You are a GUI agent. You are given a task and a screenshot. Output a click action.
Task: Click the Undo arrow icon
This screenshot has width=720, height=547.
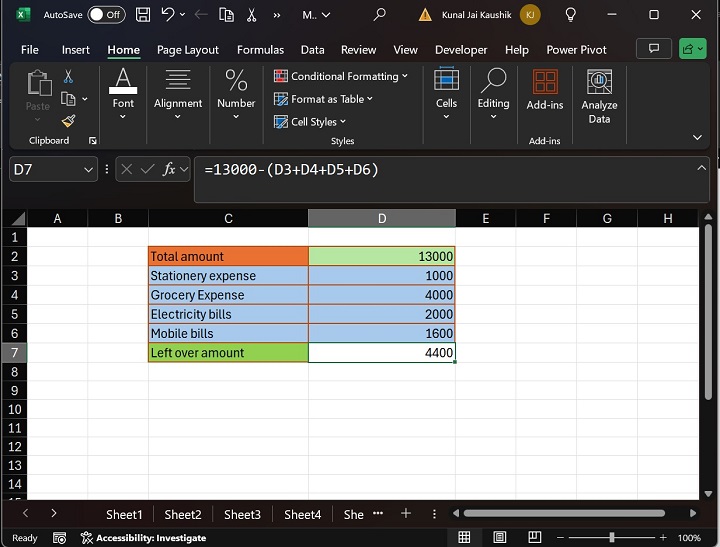click(x=168, y=15)
